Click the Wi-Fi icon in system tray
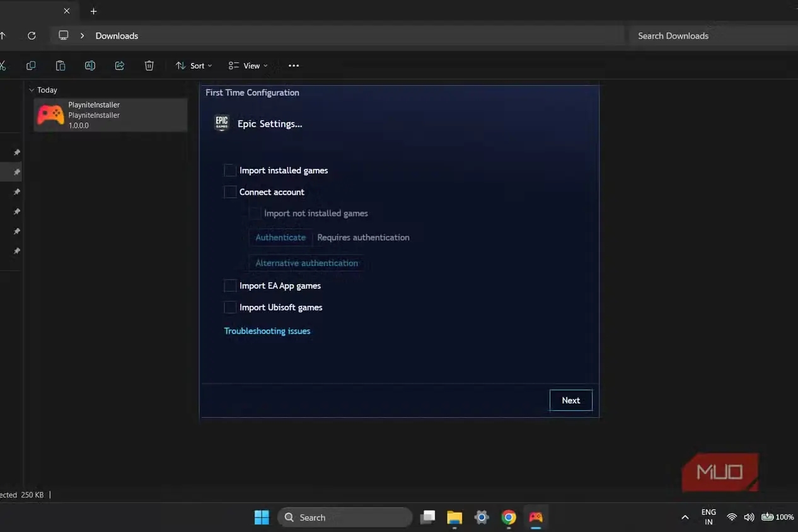798x532 pixels. point(732,518)
